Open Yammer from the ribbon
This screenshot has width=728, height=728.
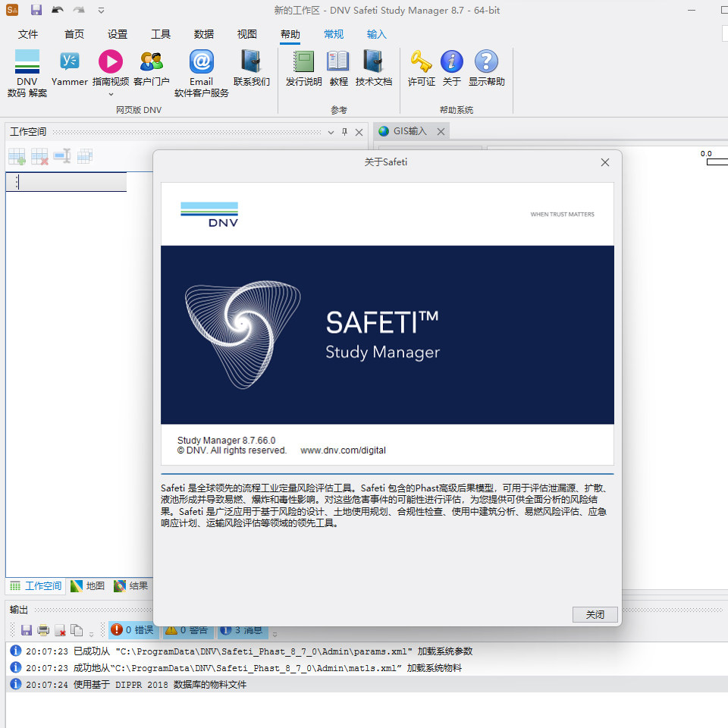point(70,68)
